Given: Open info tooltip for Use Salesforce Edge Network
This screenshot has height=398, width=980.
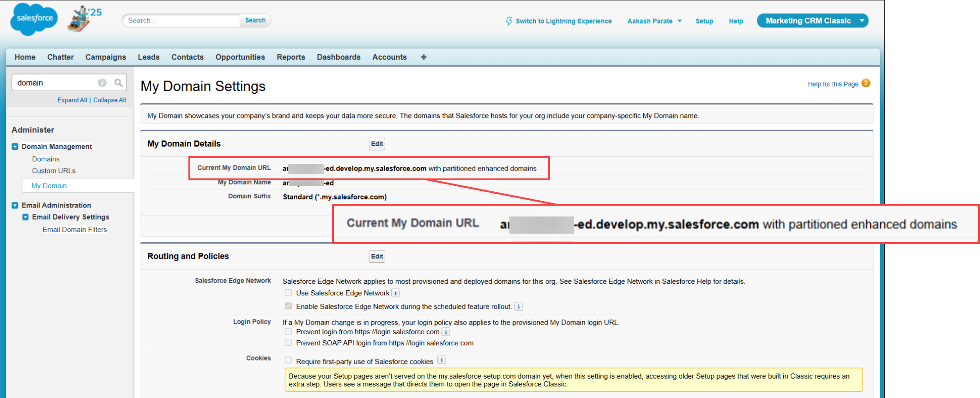Looking at the screenshot, I should click(396, 293).
